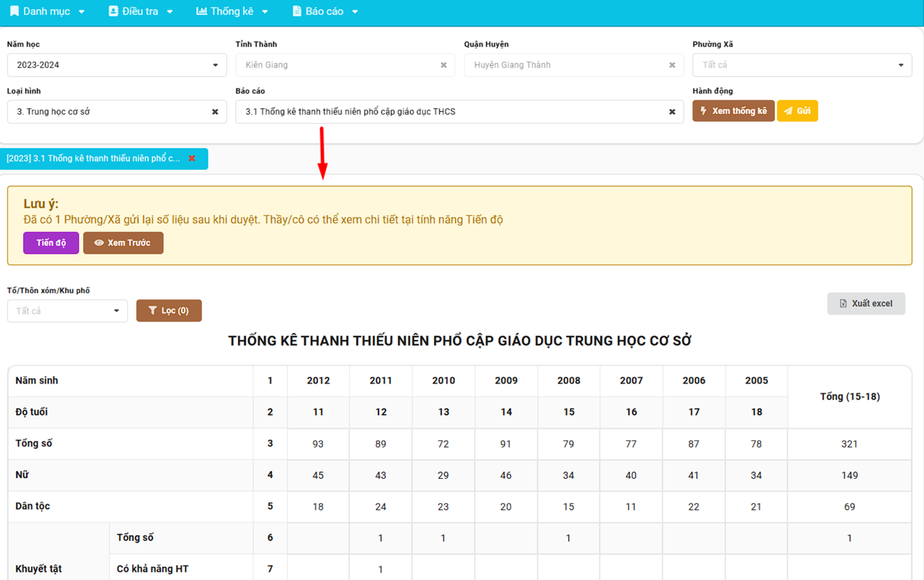Remove the Trung học cơ sở selection
Screen dimensions: 924x580
coord(215,112)
